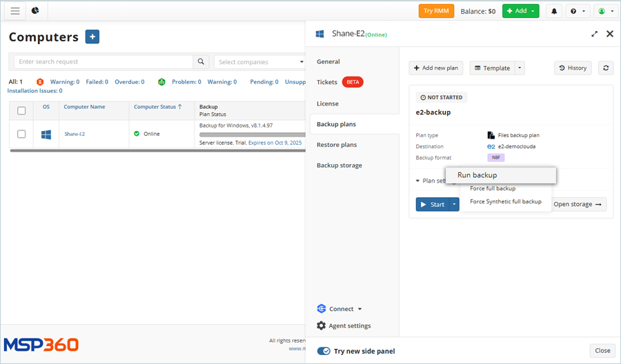Expand the Template dropdown arrow
621x364 pixels.
coord(520,68)
